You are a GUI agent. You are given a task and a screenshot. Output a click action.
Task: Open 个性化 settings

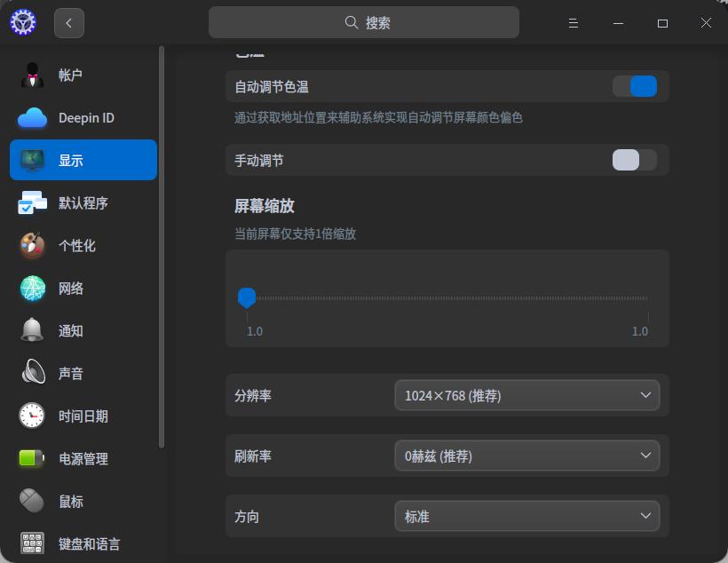pos(83,245)
